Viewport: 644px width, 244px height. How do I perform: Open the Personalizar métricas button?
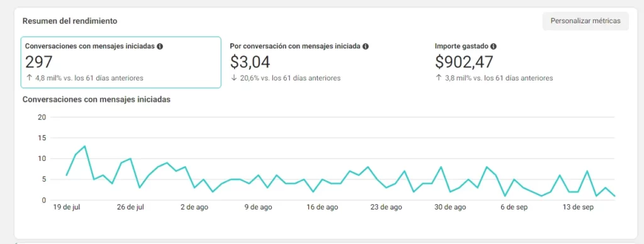click(x=586, y=21)
